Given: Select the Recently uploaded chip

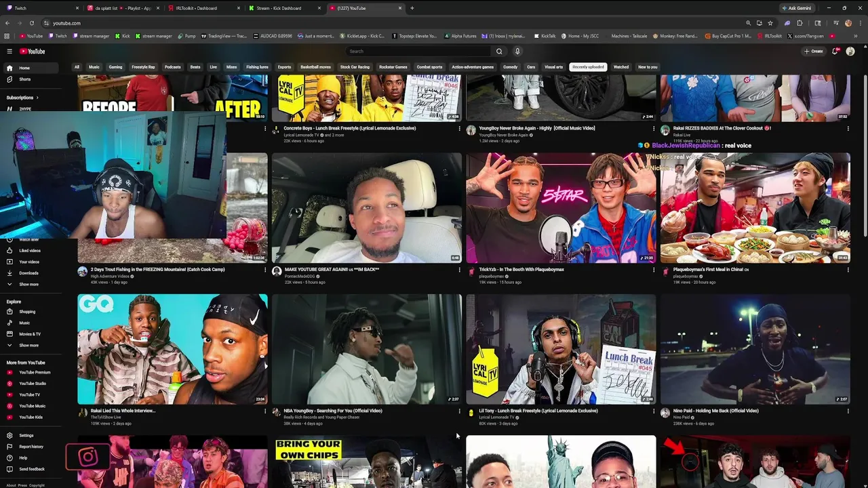Looking at the screenshot, I should tap(588, 67).
